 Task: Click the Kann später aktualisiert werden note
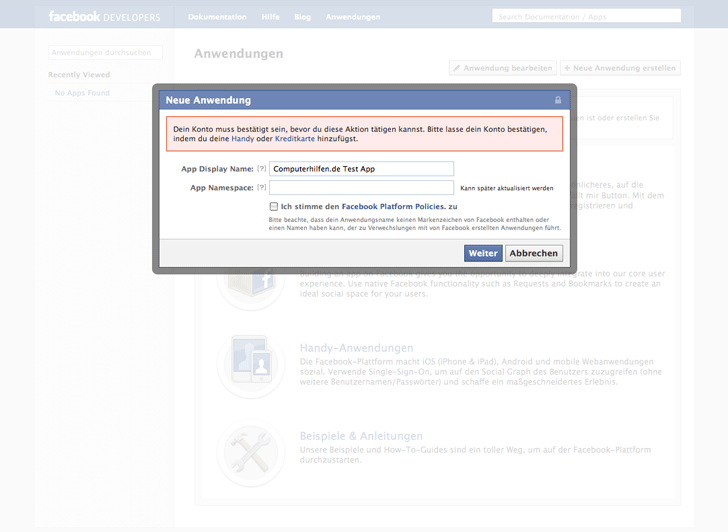(507, 188)
